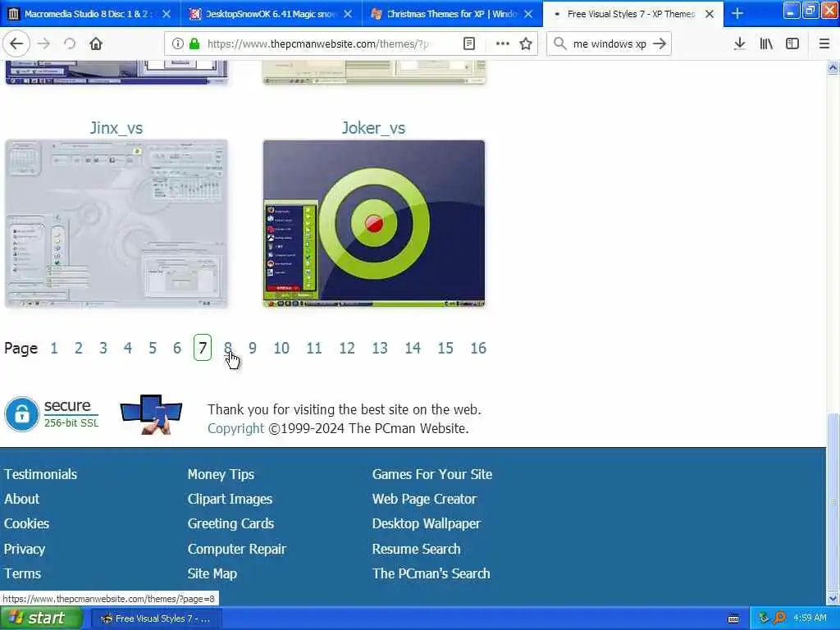This screenshot has width=840, height=630.
Task: Open the Jinx_vs theme title link
Action: click(x=116, y=128)
